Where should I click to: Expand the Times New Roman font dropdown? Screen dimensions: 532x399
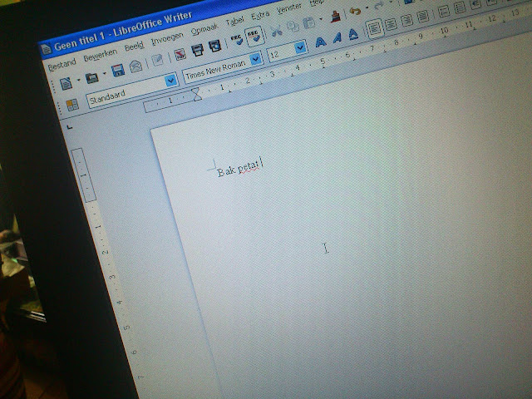coord(256,59)
